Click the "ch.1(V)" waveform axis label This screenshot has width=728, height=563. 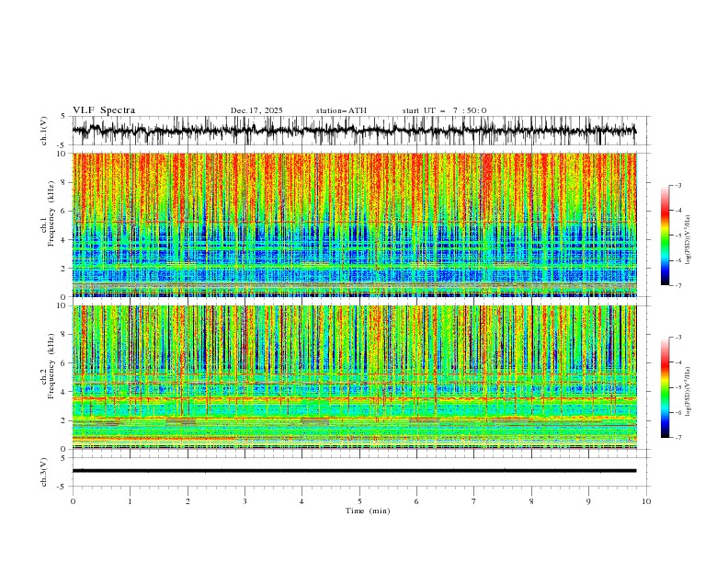click(44, 131)
